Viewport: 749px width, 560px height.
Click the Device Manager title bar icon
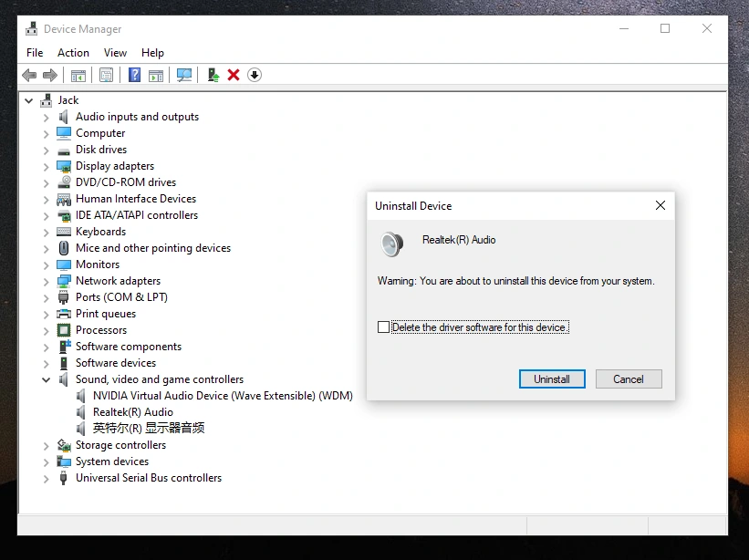pos(32,28)
